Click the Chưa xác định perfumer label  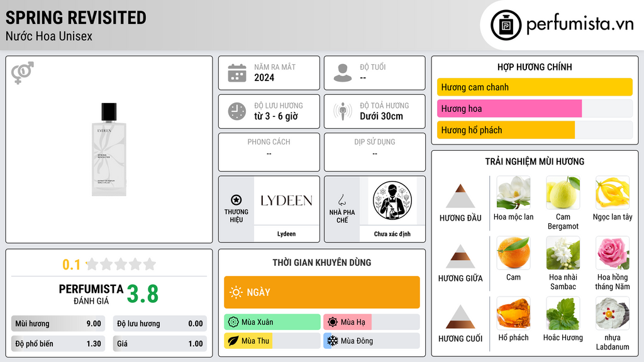[x=392, y=234]
